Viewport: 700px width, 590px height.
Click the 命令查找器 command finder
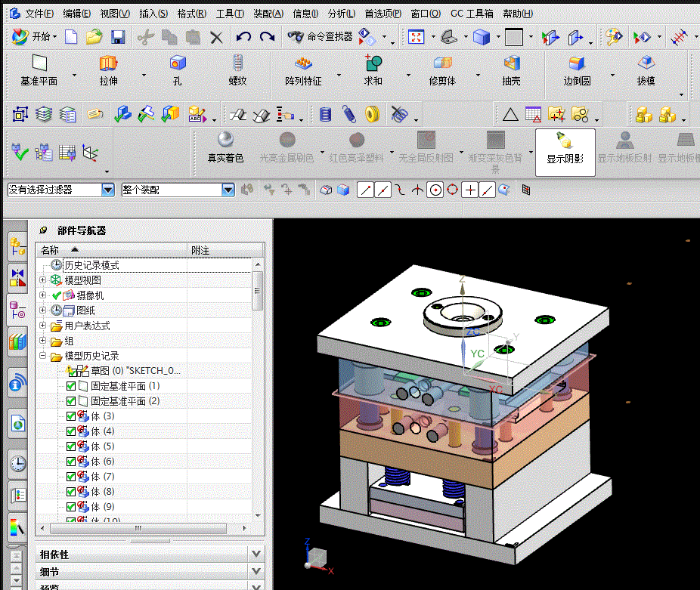320,36
